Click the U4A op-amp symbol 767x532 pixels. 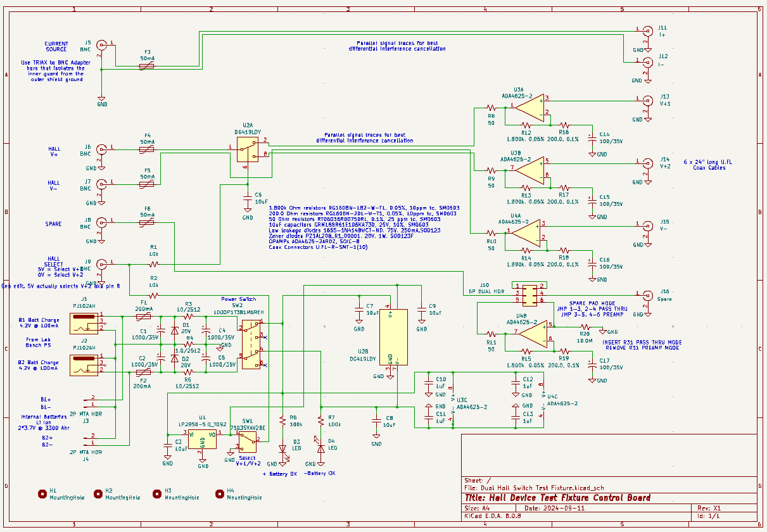point(527,232)
